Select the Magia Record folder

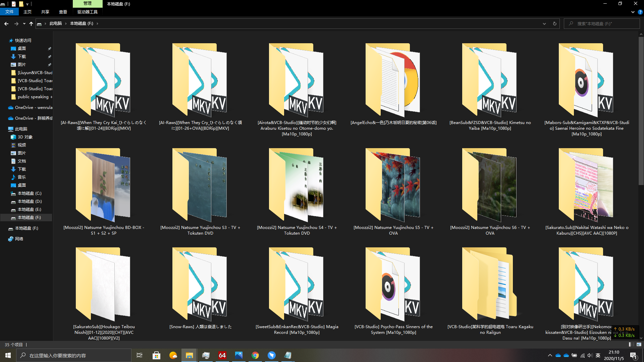[x=297, y=291]
